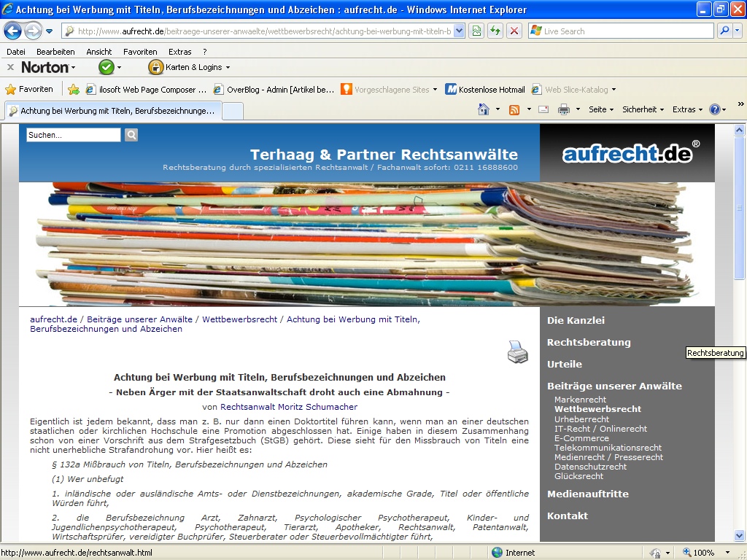Select the Achtung bei Werbung tab
Viewport: 747px width, 560px height.
[x=113, y=111]
